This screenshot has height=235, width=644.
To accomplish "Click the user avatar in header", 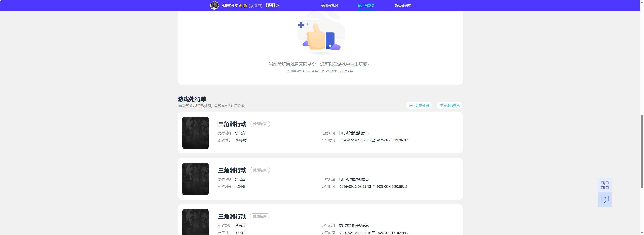I will (214, 5).
